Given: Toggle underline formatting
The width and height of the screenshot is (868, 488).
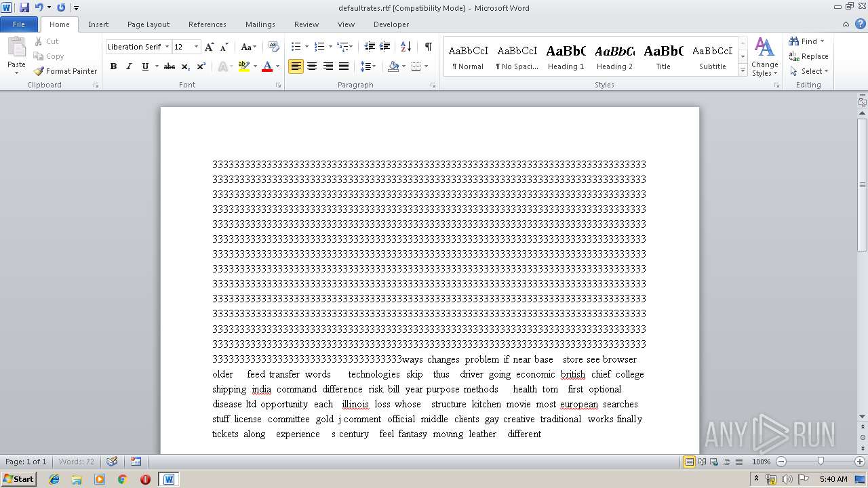Looking at the screenshot, I should click(145, 66).
